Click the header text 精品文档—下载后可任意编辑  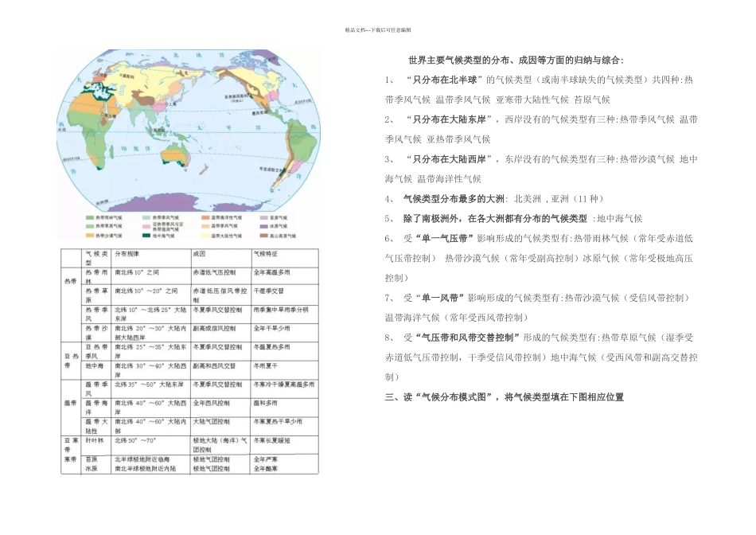(x=378, y=30)
